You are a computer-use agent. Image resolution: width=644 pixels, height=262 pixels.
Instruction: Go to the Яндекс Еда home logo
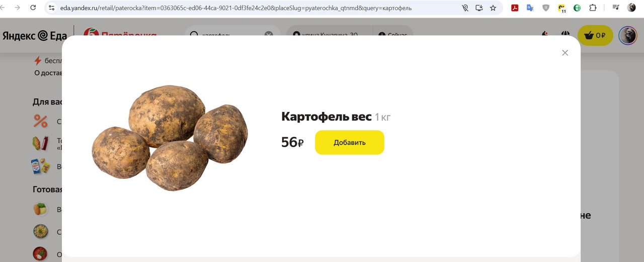(35, 36)
